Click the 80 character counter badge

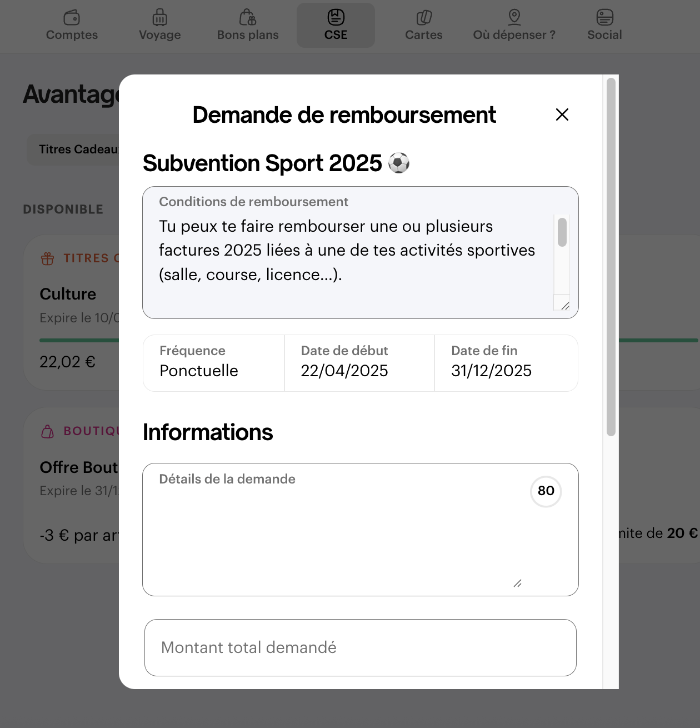click(x=546, y=491)
